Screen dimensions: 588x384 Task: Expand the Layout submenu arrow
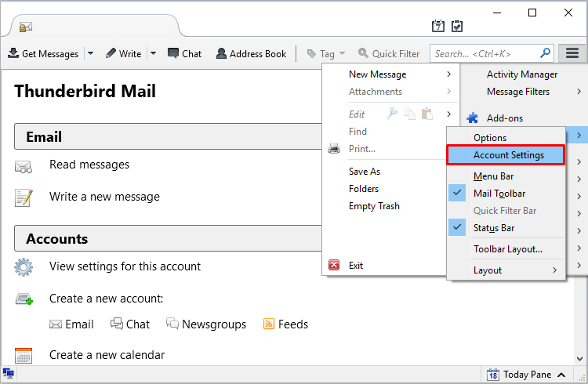pyautogui.click(x=554, y=270)
